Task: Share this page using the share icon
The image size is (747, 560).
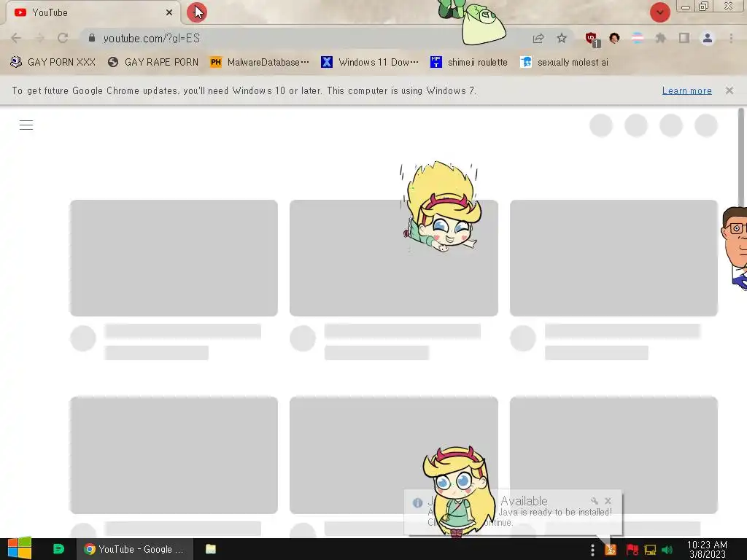Action: coord(538,38)
